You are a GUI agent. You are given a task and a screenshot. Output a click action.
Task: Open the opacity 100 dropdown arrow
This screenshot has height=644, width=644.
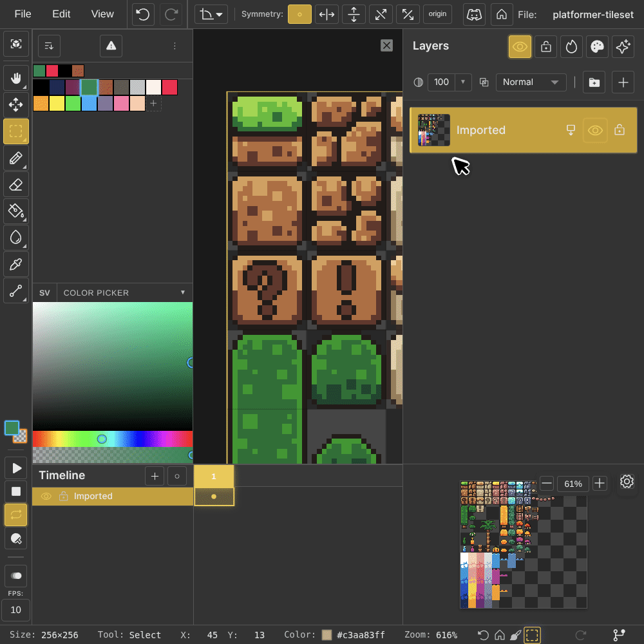point(463,82)
